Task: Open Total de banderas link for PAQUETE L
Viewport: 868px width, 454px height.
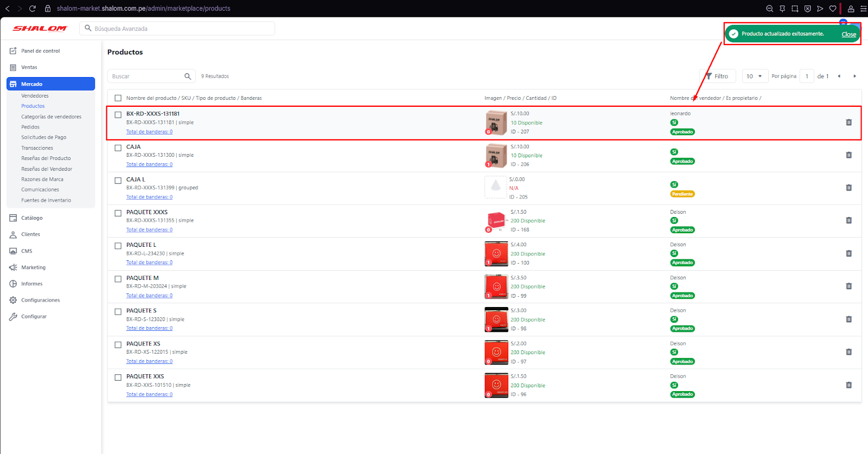Action: coord(149,263)
